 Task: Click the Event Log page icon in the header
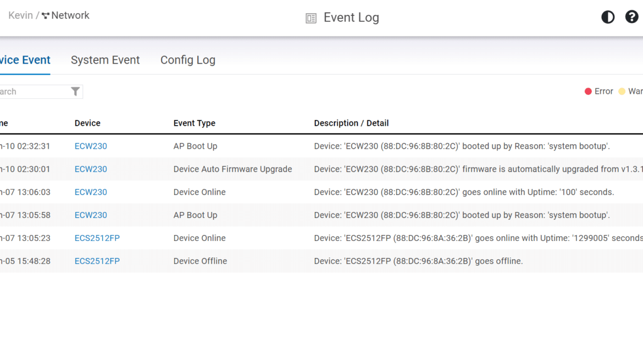point(311,18)
